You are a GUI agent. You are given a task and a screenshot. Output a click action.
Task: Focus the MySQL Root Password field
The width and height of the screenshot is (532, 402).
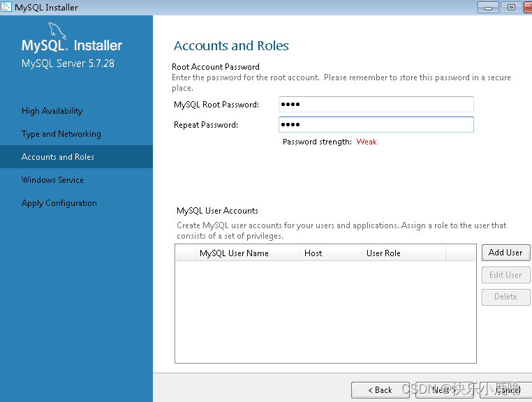(376, 104)
